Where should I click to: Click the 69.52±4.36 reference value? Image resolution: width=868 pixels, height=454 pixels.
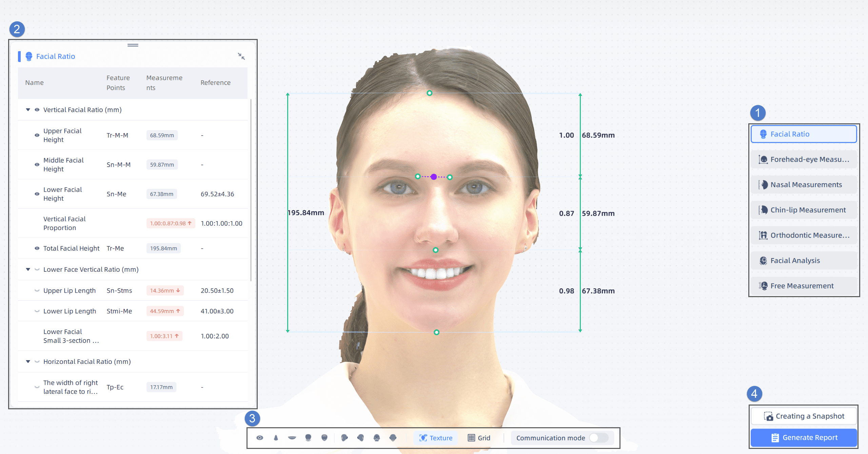(x=217, y=194)
